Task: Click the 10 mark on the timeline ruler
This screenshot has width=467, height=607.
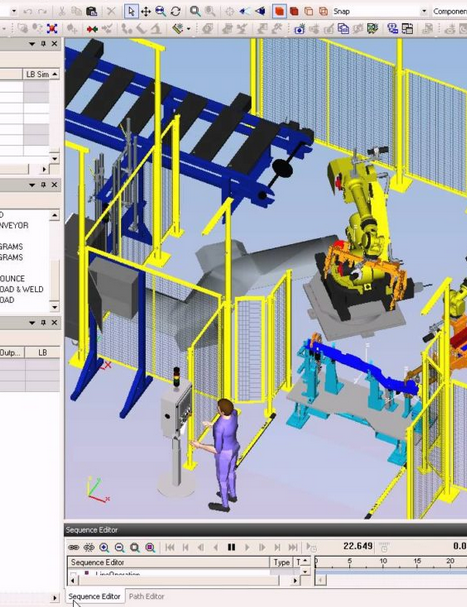Action: (x=383, y=561)
